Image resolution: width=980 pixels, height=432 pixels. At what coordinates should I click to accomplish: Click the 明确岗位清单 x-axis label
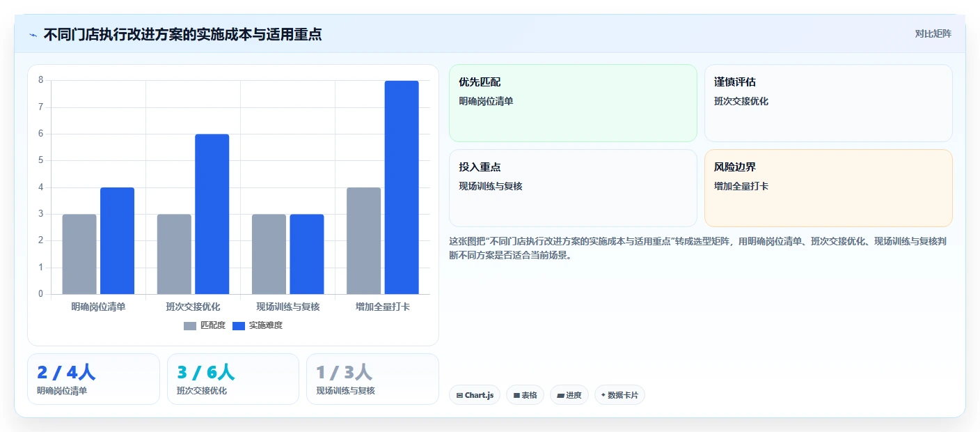point(99,307)
